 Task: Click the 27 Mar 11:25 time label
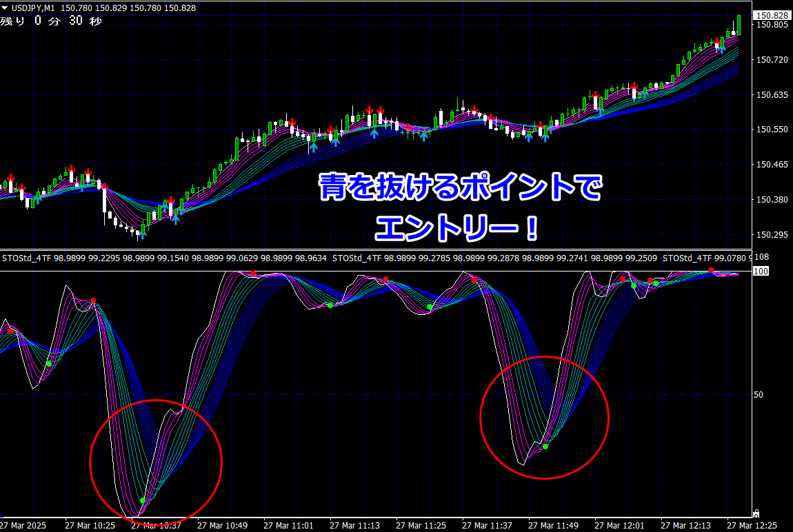click(421, 525)
